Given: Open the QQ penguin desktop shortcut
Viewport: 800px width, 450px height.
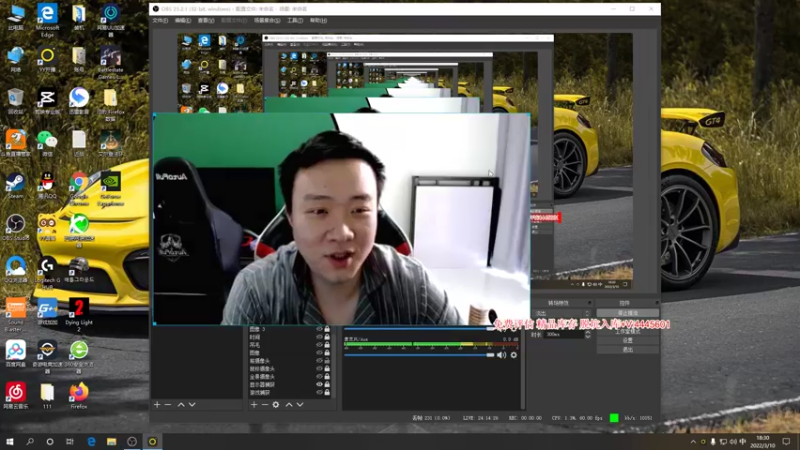Looking at the screenshot, I should 47,186.
